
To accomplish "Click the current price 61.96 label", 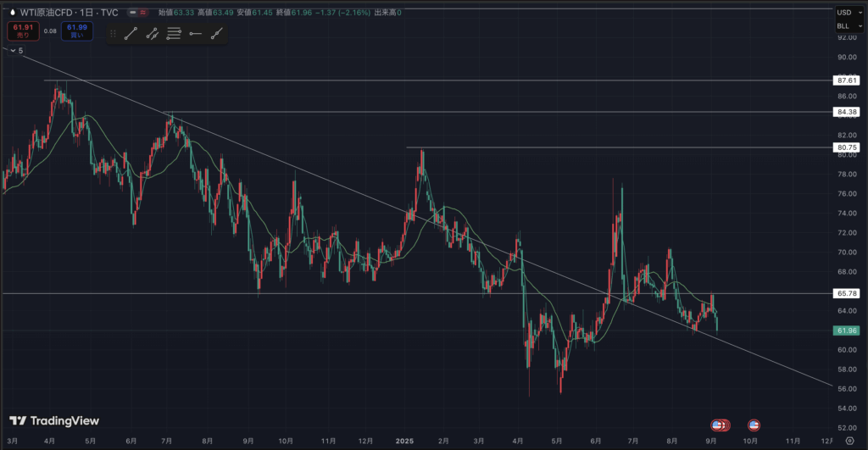I will [847, 331].
